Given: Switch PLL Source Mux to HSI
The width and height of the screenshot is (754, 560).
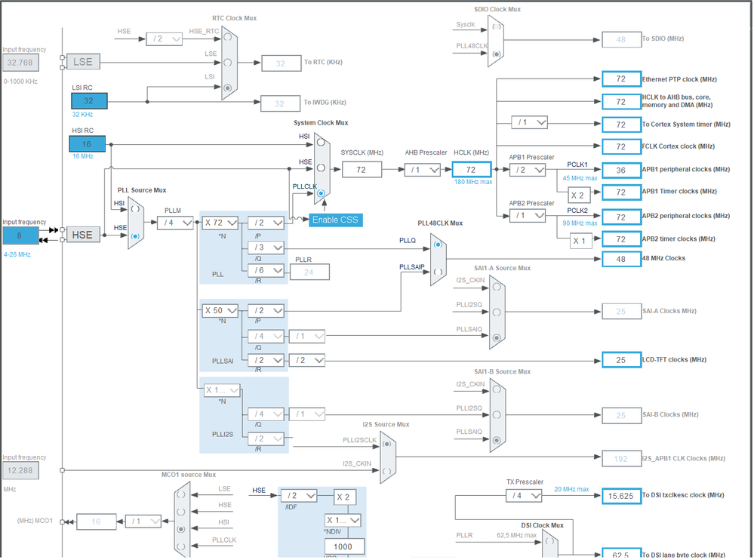Looking at the screenshot, I should point(134,210).
